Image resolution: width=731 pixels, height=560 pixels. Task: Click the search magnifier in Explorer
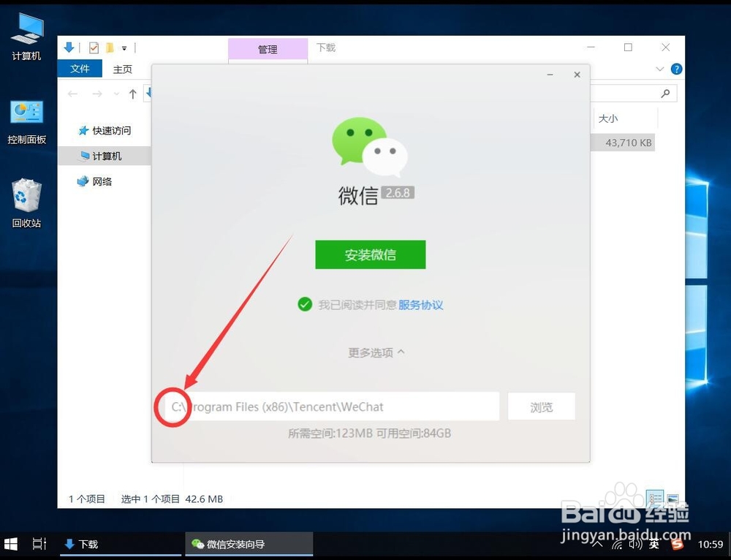point(665,94)
